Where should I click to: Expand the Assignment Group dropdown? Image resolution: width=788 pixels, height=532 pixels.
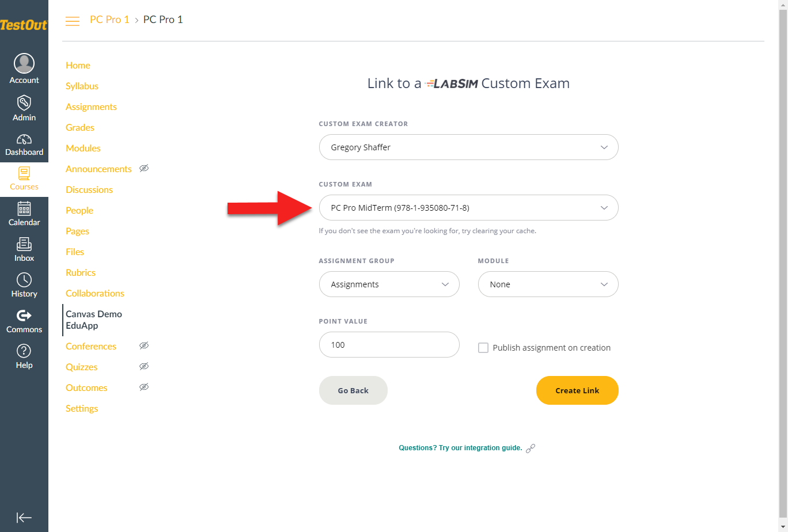click(x=389, y=284)
